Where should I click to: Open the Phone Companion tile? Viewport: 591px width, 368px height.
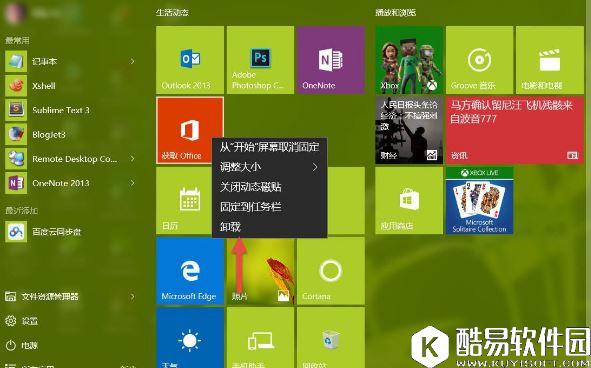(x=260, y=337)
